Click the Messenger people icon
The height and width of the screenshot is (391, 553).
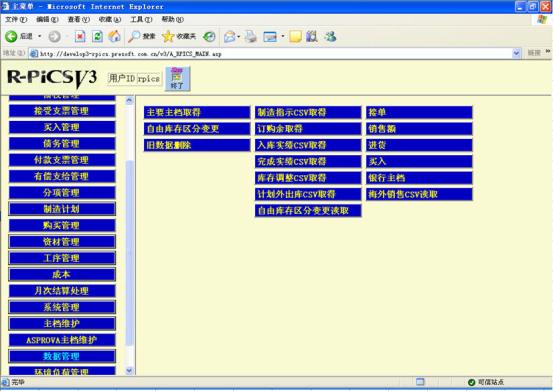[330, 36]
